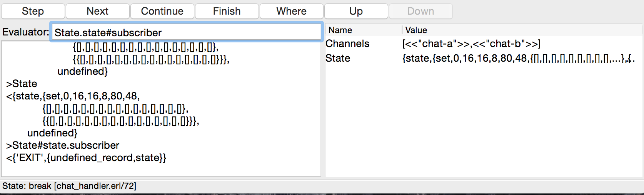The image size is (644, 195).
Task: Click the Evaluator label
Action: (25, 32)
